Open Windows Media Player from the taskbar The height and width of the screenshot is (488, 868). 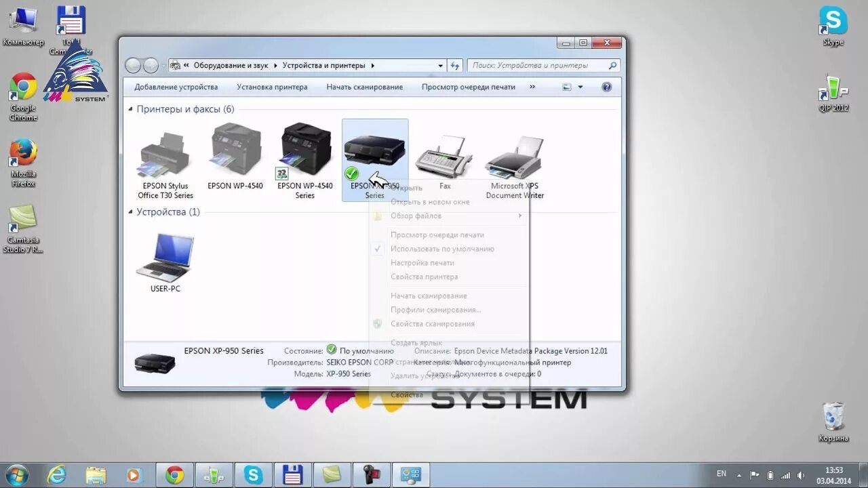click(134, 475)
